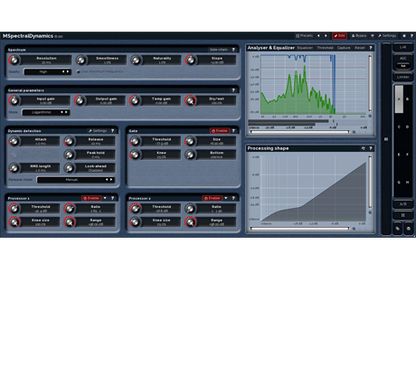The height and width of the screenshot is (376, 416).
Task: Click inside the Processing shape graph
Action: 313,188
